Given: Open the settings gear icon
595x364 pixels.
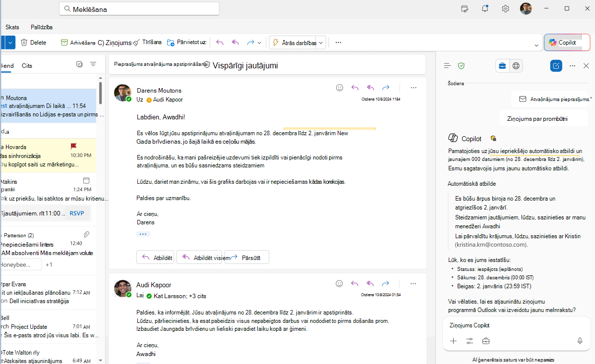Looking at the screenshot, I should [505, 8].
